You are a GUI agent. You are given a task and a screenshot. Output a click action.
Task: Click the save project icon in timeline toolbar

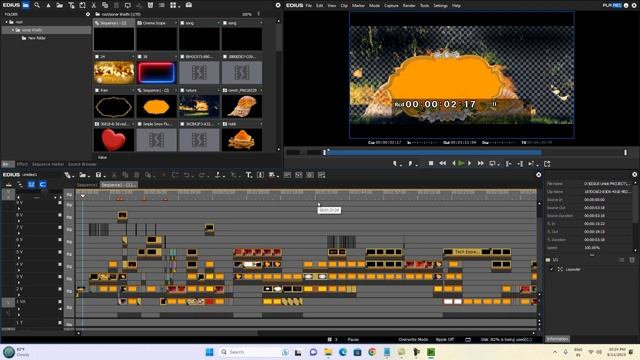click(98, 175)
